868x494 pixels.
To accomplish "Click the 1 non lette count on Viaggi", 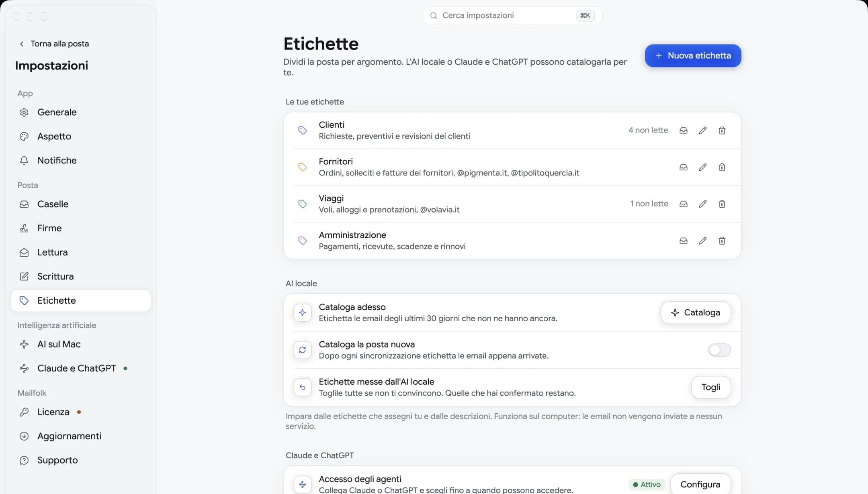I will coord(649,204).
